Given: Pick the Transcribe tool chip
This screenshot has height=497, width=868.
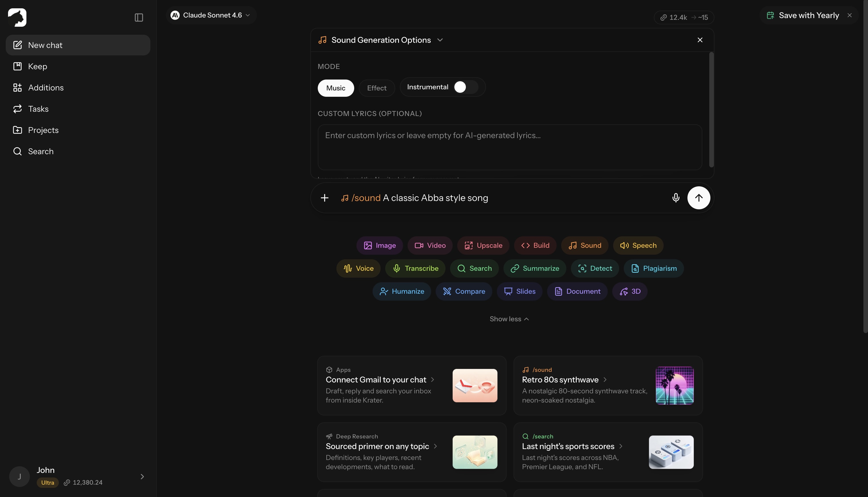Looking at the screenshot, I should click(x=415, y=268).
